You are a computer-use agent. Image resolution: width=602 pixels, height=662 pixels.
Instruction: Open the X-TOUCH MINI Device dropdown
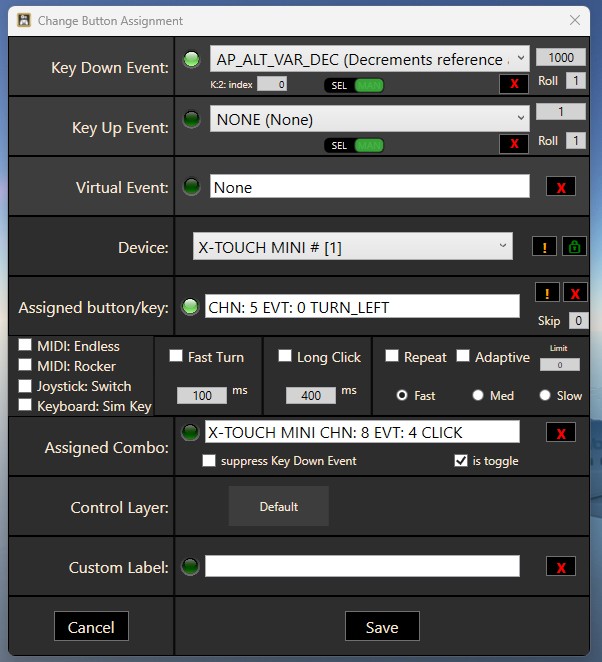pyautogui.click(x=352, y=247)
